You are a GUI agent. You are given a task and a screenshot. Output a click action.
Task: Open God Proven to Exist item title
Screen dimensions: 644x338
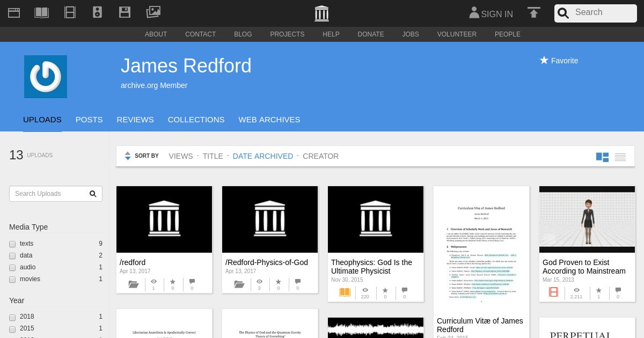(584, 267)
